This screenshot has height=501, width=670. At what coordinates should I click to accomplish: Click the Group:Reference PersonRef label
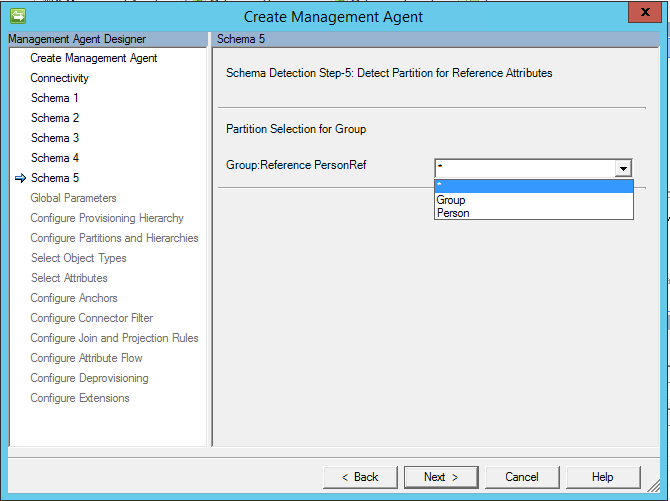pyautogui.click(x=296, y=165)
